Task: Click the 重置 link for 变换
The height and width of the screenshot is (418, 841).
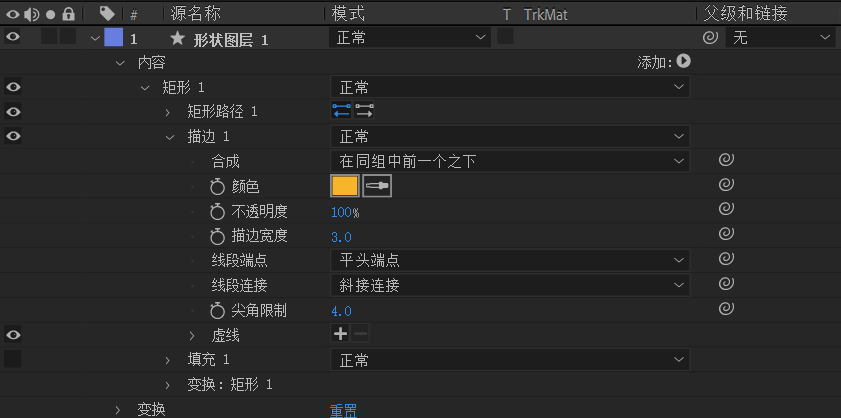Action: click(x=344, y=409)
